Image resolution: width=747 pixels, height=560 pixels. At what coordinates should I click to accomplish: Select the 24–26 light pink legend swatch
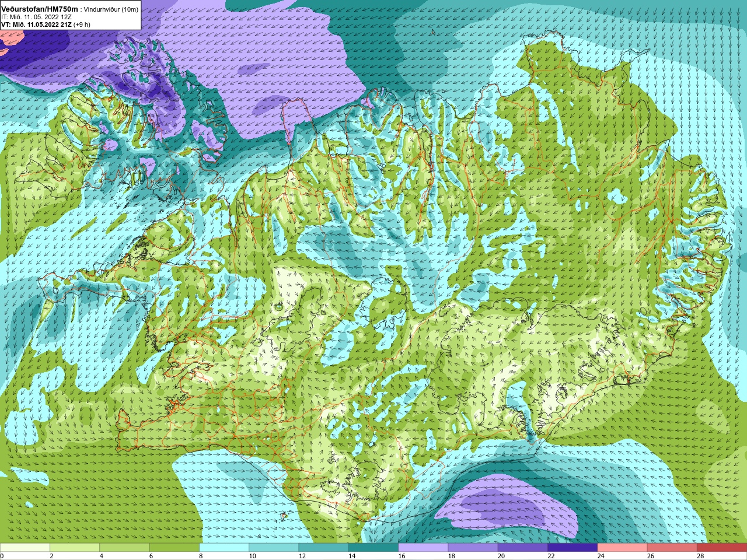623,548
